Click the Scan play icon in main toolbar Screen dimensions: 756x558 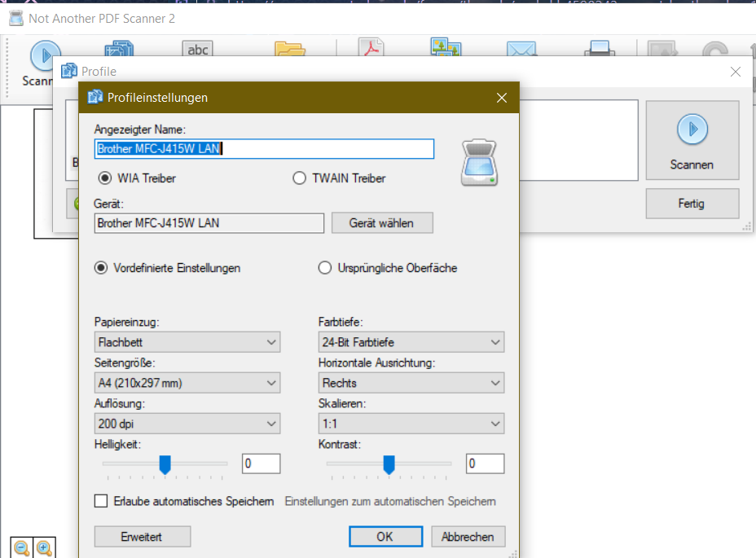click(46, 55)
